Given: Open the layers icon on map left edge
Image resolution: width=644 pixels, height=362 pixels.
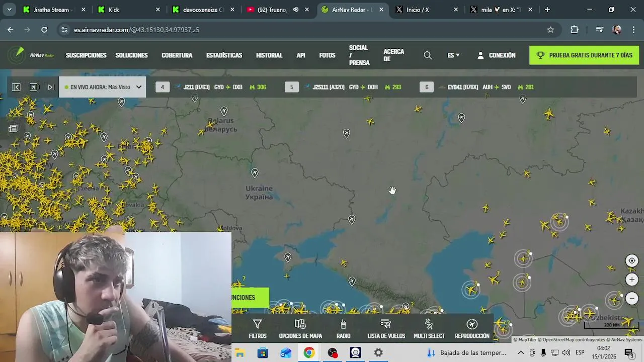Looking at the screenshot, I should pos(13,128).
